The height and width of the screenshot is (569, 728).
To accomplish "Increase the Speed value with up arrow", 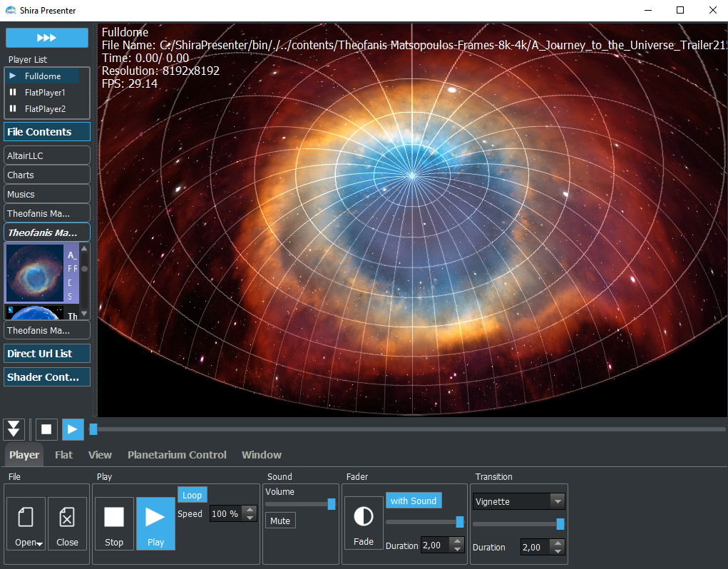I will [x=250, y=510].
